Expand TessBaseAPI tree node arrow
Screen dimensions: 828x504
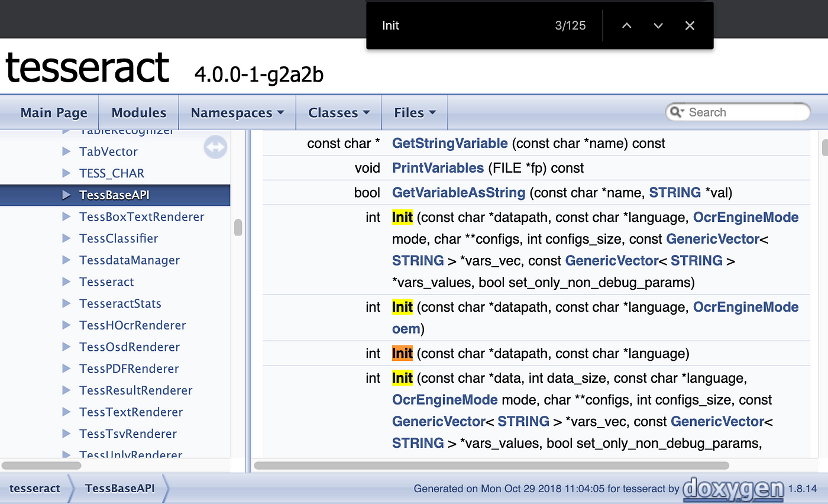pyautogui.click(x=66, y=195)
